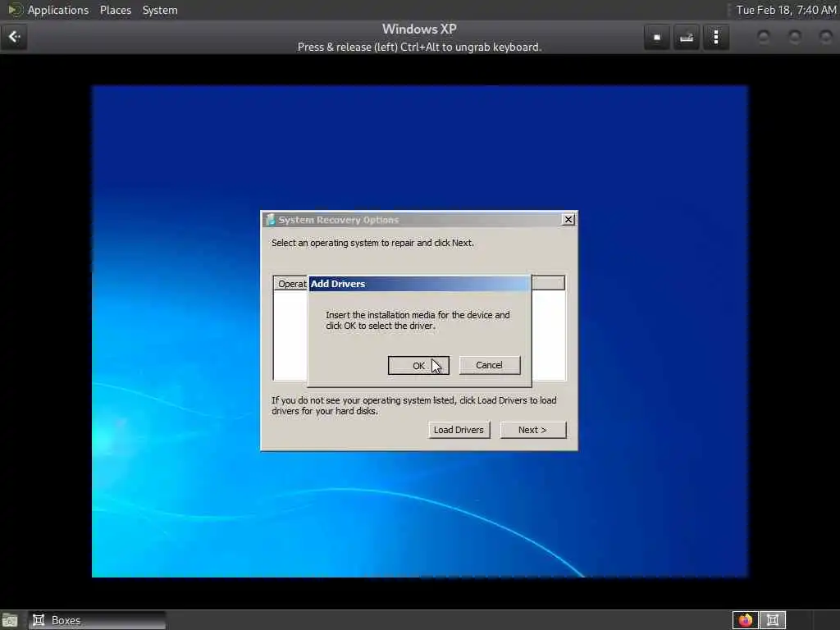This screenshot has width=840, height=630.
Task: Click the System Recovery Options title icon
Action: tap(271, 220)
